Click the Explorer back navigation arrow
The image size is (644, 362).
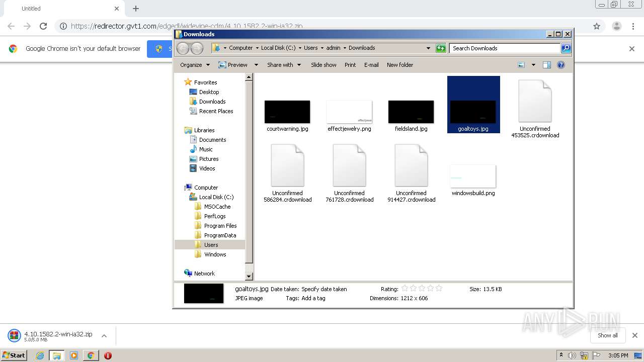183,48
